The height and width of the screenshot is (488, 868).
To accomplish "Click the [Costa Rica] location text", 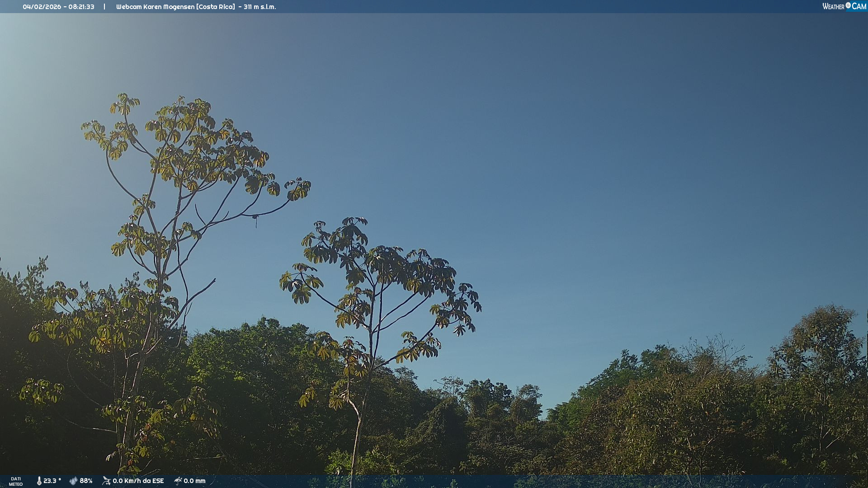I will (x=216, y=7).
